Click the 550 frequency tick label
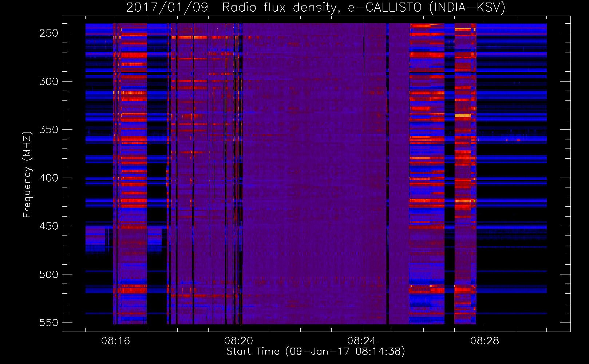This screenshot has width=589, height=364. coord(49,323)
